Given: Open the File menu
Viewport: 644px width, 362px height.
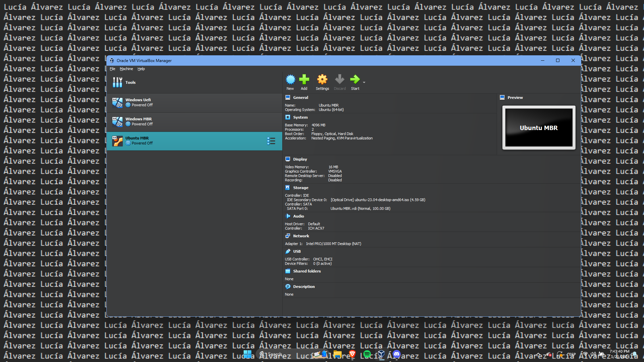Looking at the screenshot, I should pos(112,69).
